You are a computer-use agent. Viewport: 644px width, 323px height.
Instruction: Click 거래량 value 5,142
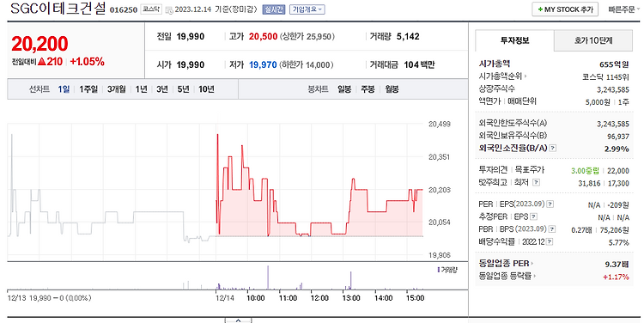(x=408, y=37)
